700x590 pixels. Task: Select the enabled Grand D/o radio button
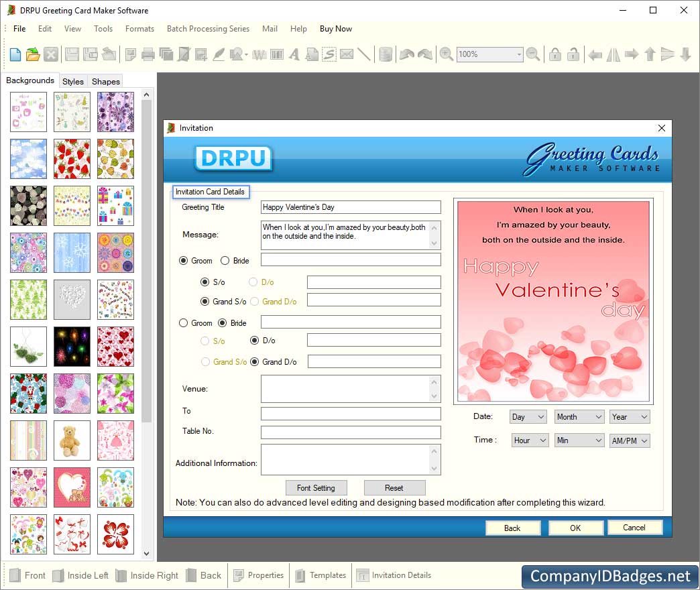[255, 362]
